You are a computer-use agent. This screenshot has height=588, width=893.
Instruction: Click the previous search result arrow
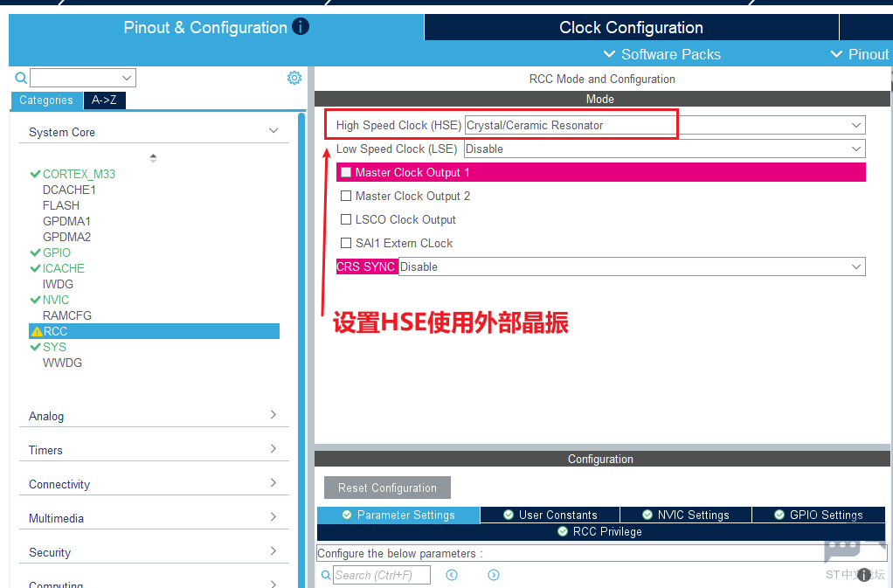coord(452,575)
